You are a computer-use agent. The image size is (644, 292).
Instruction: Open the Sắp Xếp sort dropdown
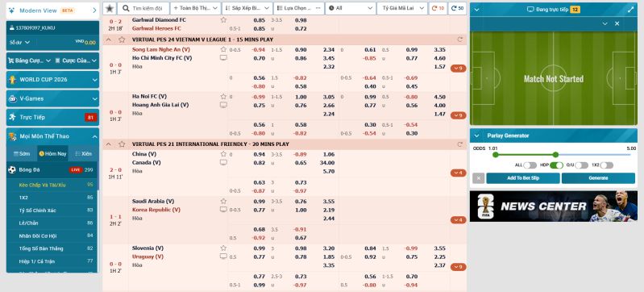coord(247,8)
